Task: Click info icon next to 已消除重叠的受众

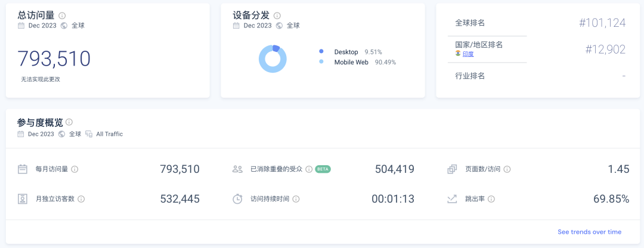Action: click(x=309, y=169)
